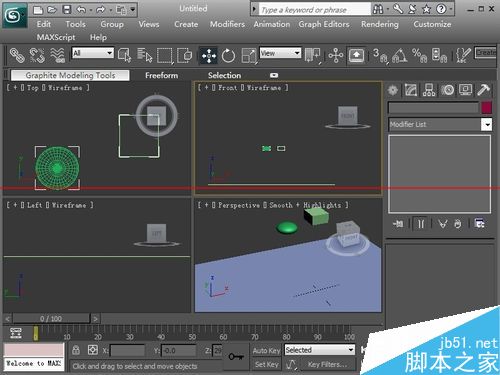Click the Front viewport label text
The image size is (500, 375).
coord(227,88)
